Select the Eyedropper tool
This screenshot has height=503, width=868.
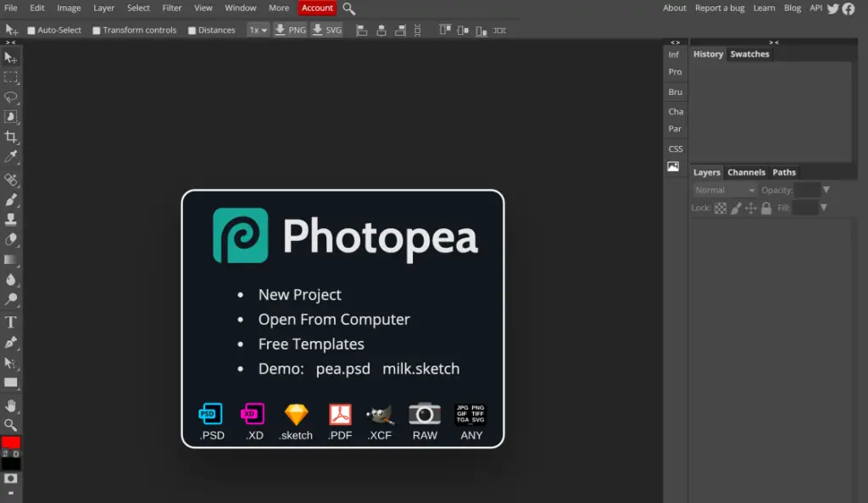[x=10, y=157]
